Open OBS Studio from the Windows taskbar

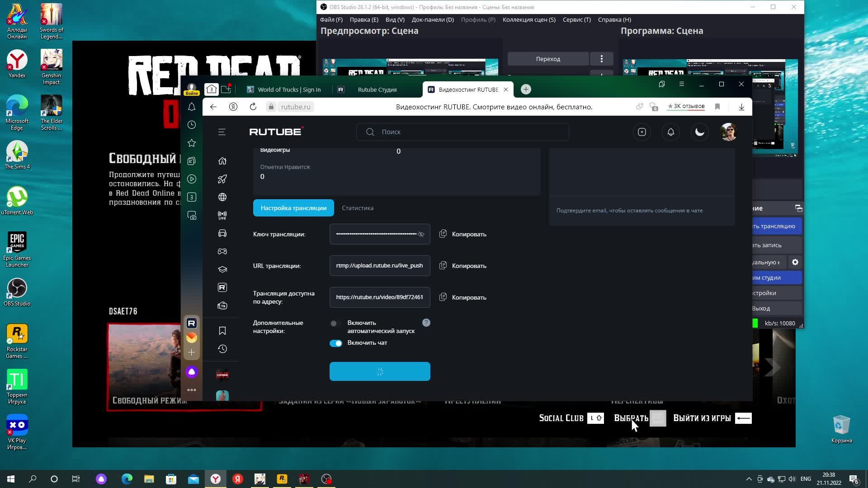326,479
